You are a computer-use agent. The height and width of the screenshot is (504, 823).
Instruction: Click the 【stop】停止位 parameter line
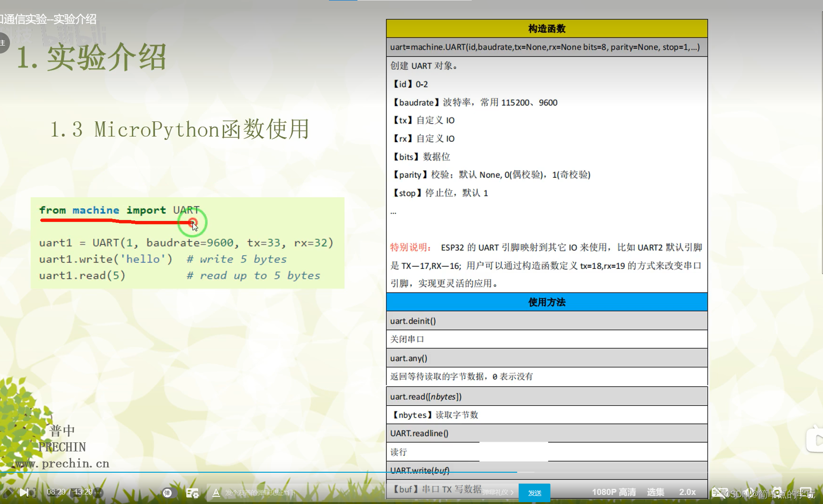tap(439, 193)
